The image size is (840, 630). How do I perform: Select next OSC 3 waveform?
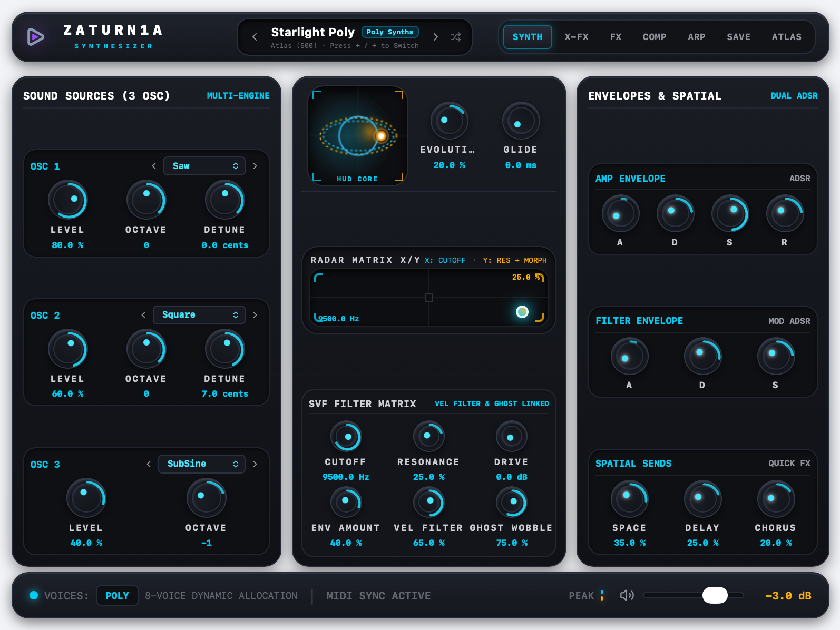click(255, 464)
